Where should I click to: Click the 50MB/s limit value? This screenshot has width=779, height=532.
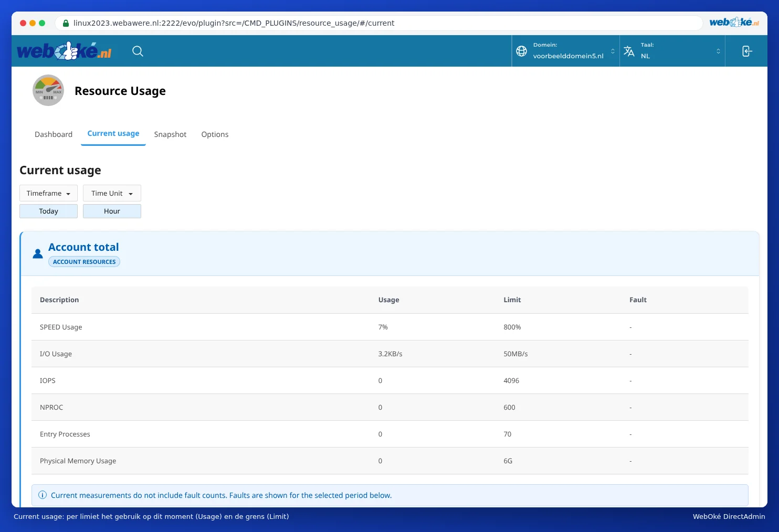tap(515, 354)
